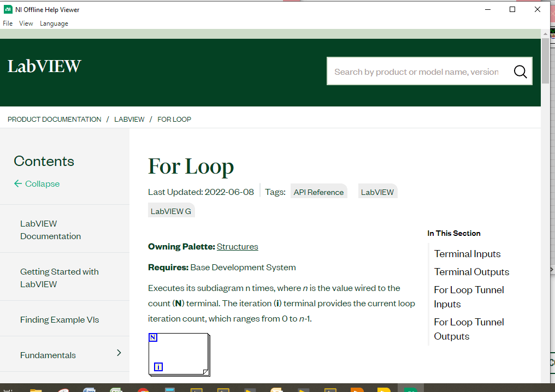Open Fundamentals contents entry
Screen dimensions: 555x392
click(x=48, y=355)
